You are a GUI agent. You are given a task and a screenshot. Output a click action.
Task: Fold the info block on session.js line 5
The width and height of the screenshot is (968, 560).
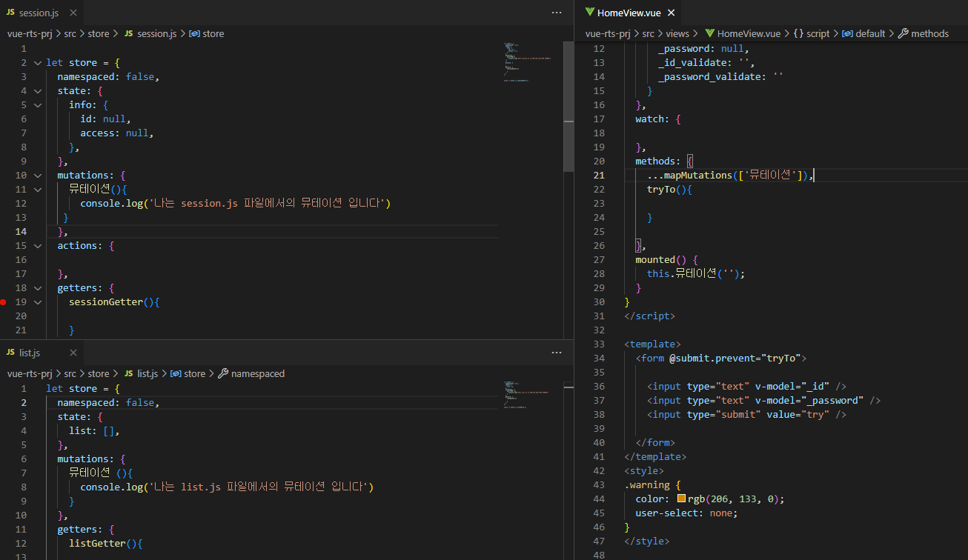(38, 105)
